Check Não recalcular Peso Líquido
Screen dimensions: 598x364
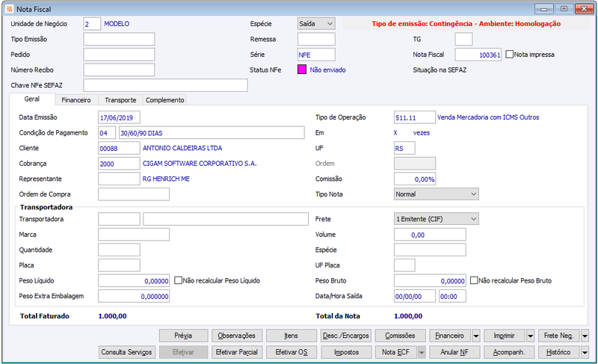[x=178, y=280]
